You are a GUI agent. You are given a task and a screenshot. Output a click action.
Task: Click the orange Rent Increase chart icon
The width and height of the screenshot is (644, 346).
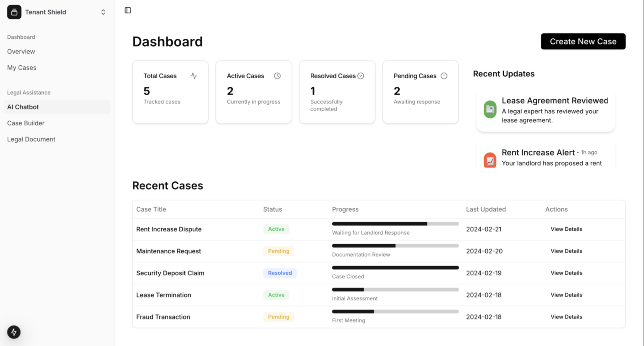pyautogui.click(x=490, y=160)
